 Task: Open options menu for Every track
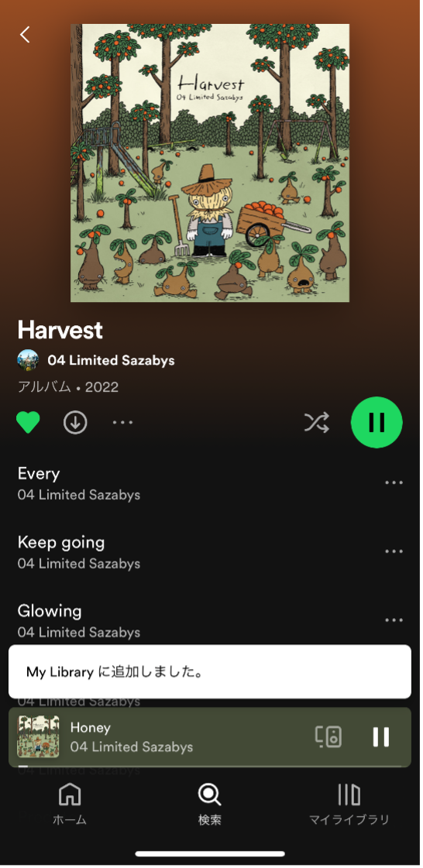(x=394, y=482)
